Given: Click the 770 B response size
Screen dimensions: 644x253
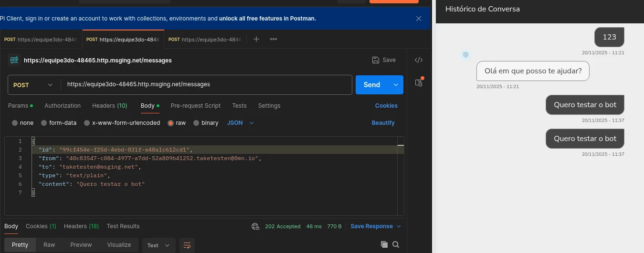Looking at the screenshot, I should point(334,226).
